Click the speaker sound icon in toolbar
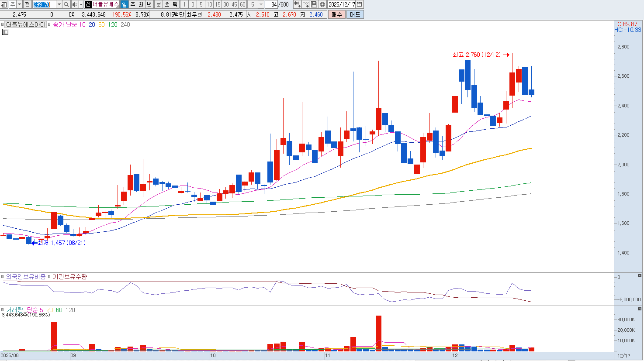 [74, 4]
